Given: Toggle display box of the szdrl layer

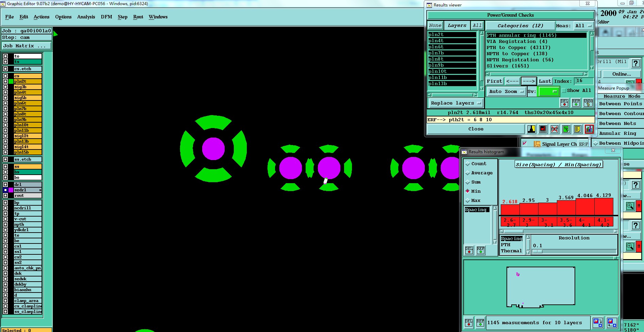Looking at the screenshot, I should 5,190.
